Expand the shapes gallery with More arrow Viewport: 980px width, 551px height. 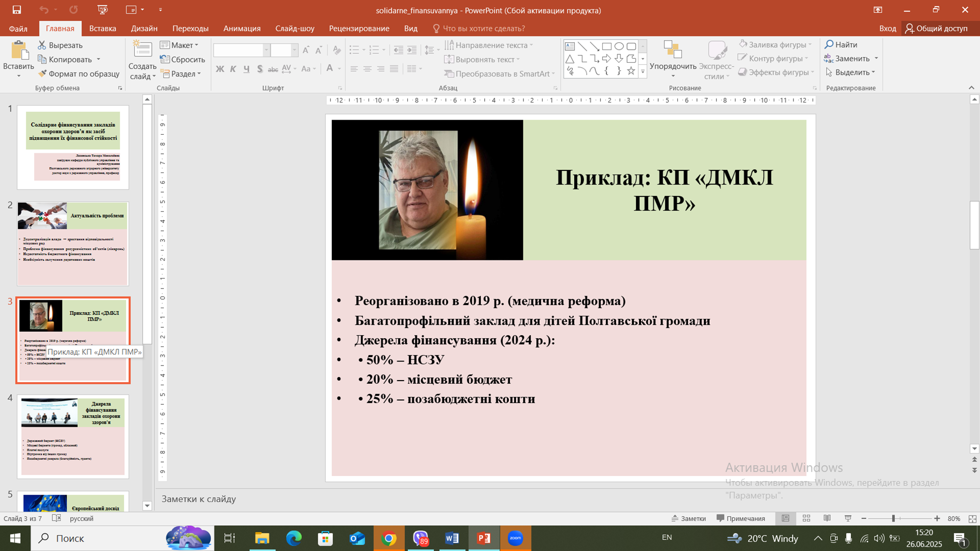(x=643, y=72)
